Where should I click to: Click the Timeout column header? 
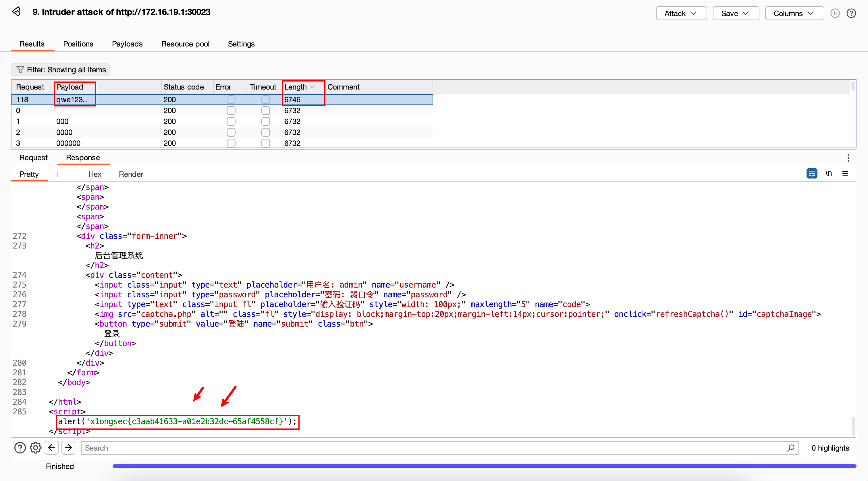click(265, 87)
